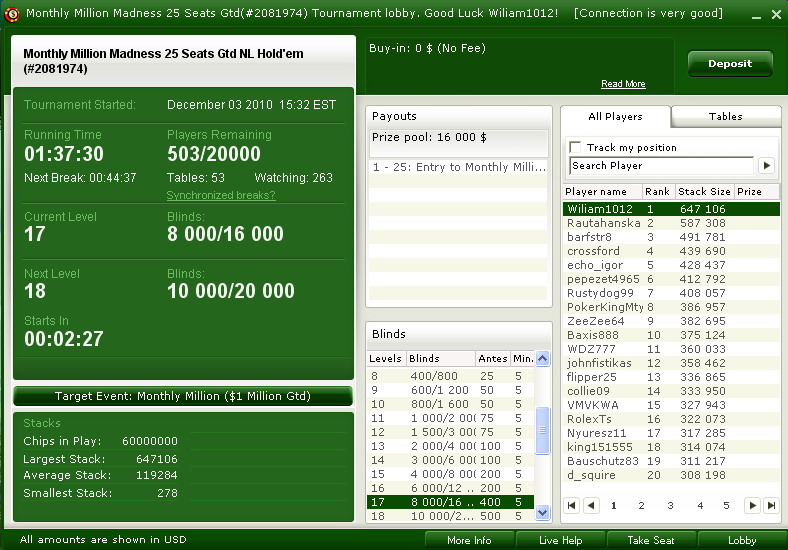The image size is (788, 550).
Task: Click the More Info button
Action: (x=469, y=540)
